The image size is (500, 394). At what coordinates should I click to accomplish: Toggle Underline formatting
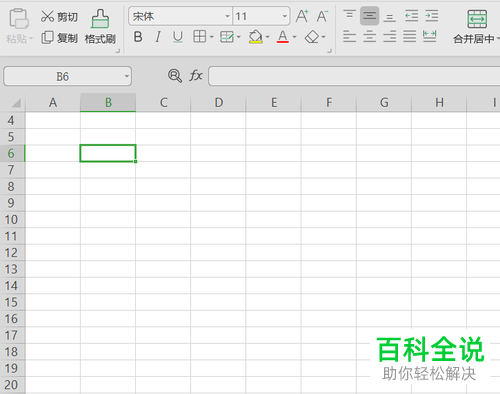click(x=178, y=37)
